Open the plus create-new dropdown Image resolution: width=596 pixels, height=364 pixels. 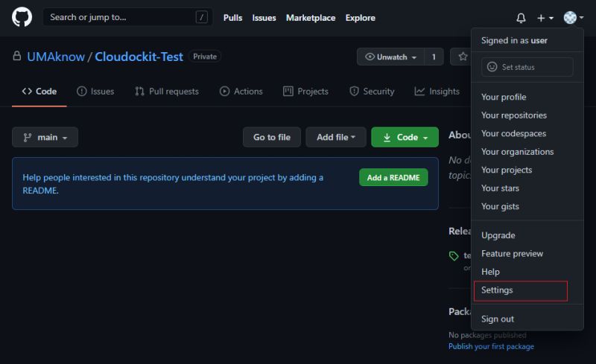(545, 18)
